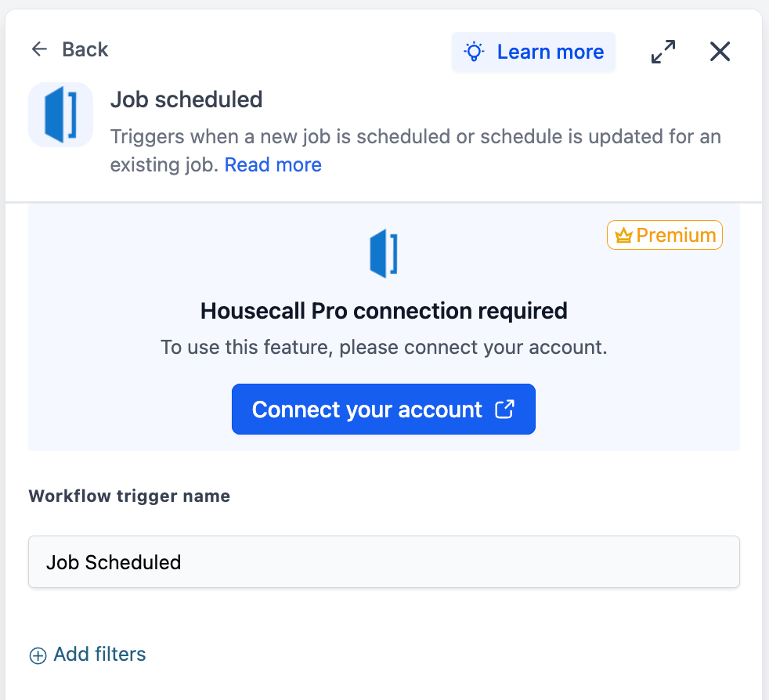
Task: Click the lightbulb icon beside Learn more
Action: click(474, 52)
